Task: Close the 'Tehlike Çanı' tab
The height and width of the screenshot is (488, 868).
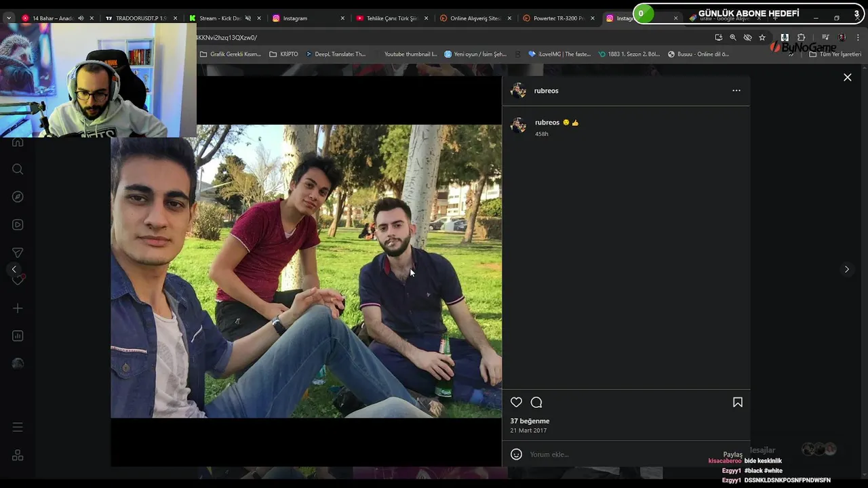Action: click(x=426, y=18)
